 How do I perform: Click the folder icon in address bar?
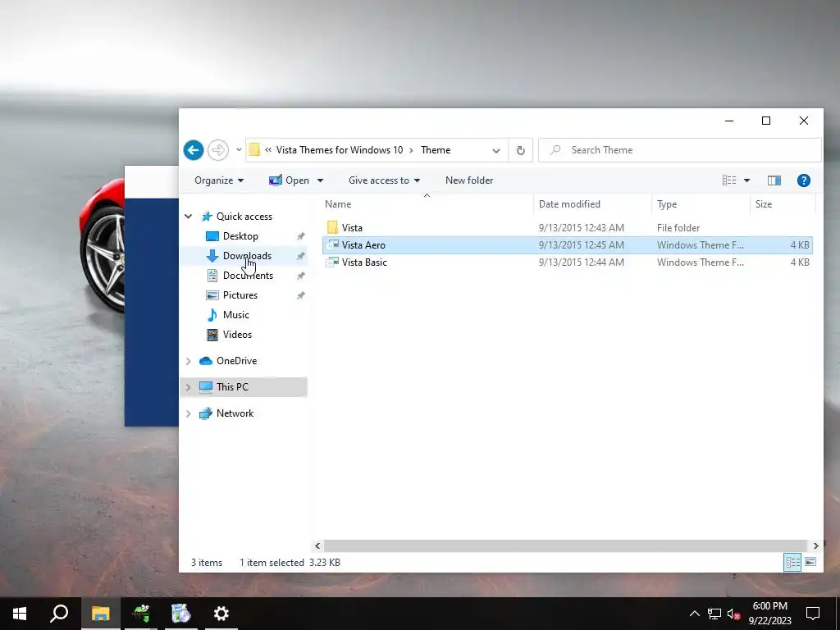tap(254, 150)
